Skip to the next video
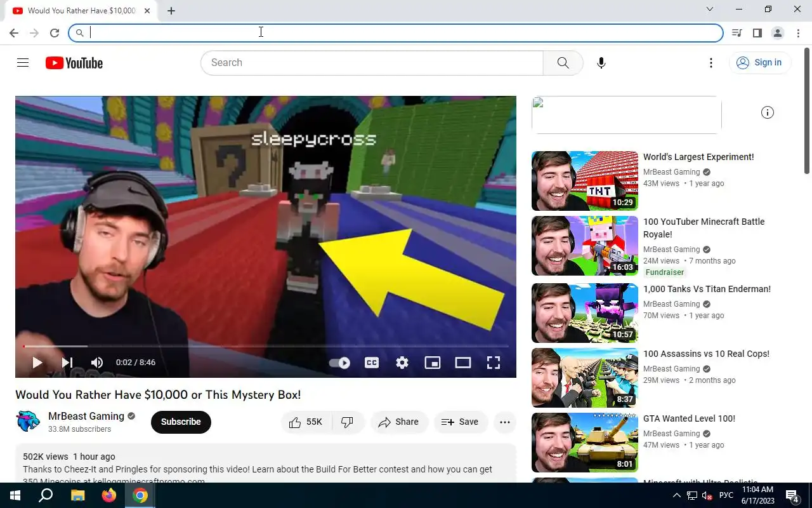812x508 pixels. 67,363
